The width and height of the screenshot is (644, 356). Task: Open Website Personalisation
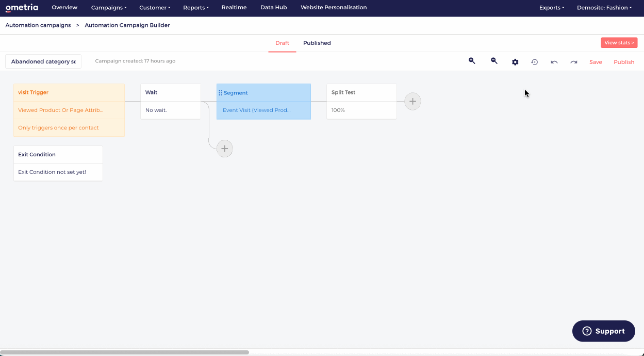coord(334,8)
